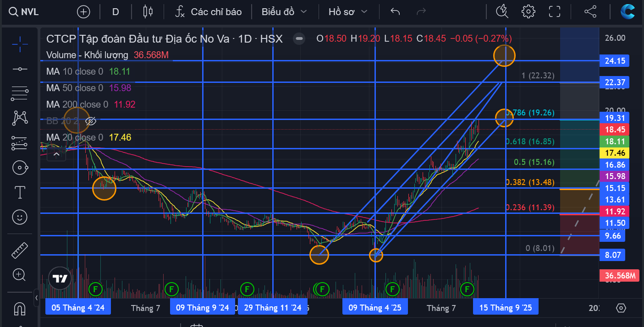Click the 09 Tháng 9 '24 date marker
The height and width of the screenshot is (327, 644).
coord(203,307)
